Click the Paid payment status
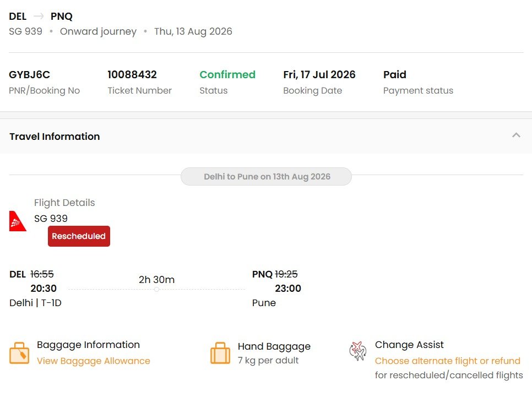Image resolution: width=532 pixels, height=397 pixels. click(x=394, y=75)
